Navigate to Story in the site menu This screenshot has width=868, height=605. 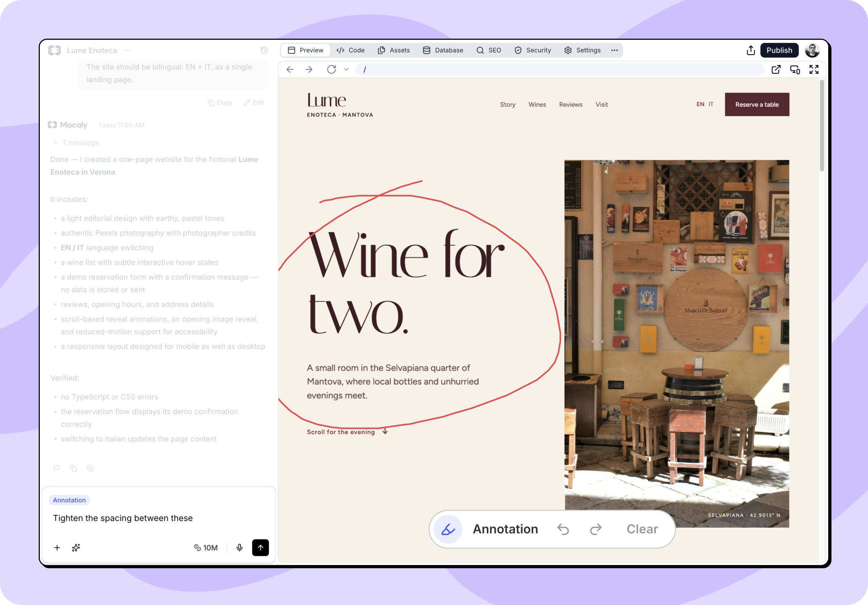pyautogui.click(x=508, y=105)
